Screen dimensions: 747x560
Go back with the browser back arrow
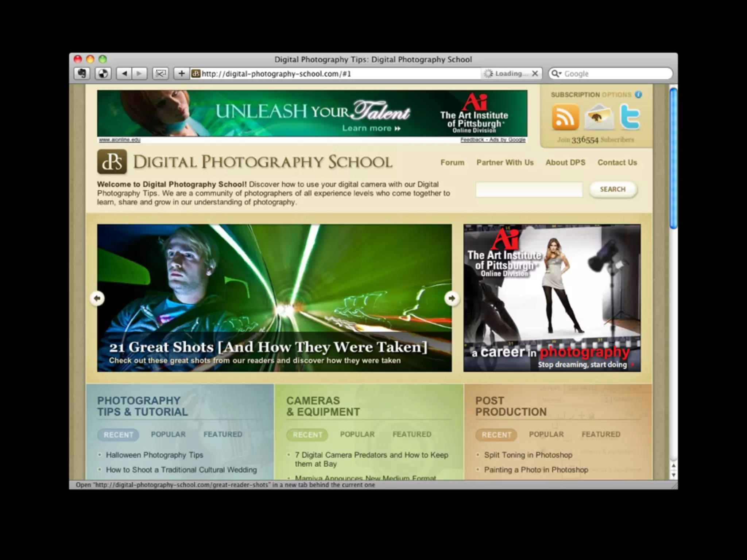coord(124,74)
